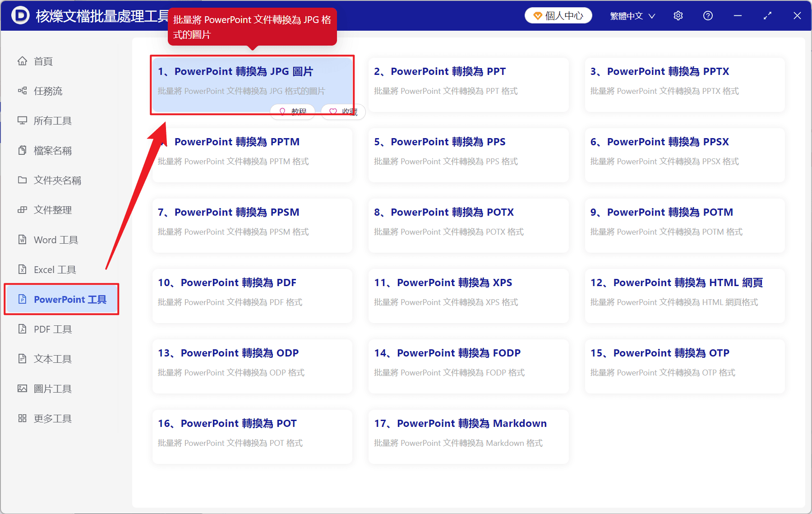The image size is (812, 514).
Task: Expand the 繁體中文 language dropdown
Action: [x=632, y=16]
